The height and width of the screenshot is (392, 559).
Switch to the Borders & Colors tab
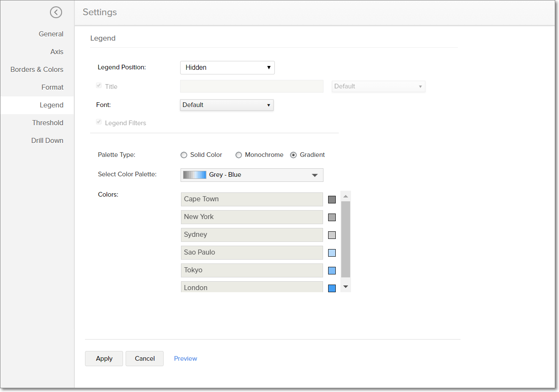pyautogui.click(x=37, y=69)
